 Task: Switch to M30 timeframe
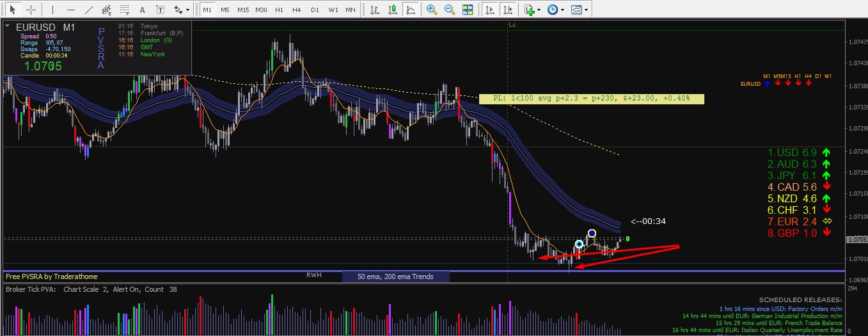261,10
